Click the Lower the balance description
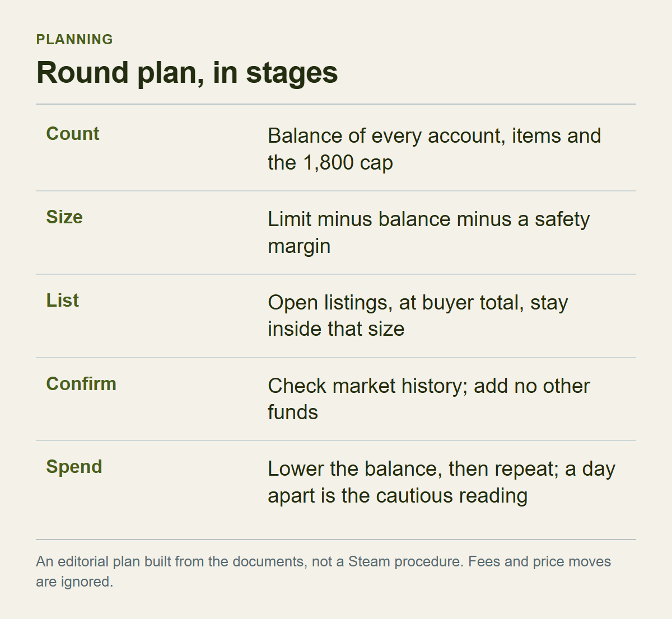This screenshot has width=672, height=619. point(441,482)
